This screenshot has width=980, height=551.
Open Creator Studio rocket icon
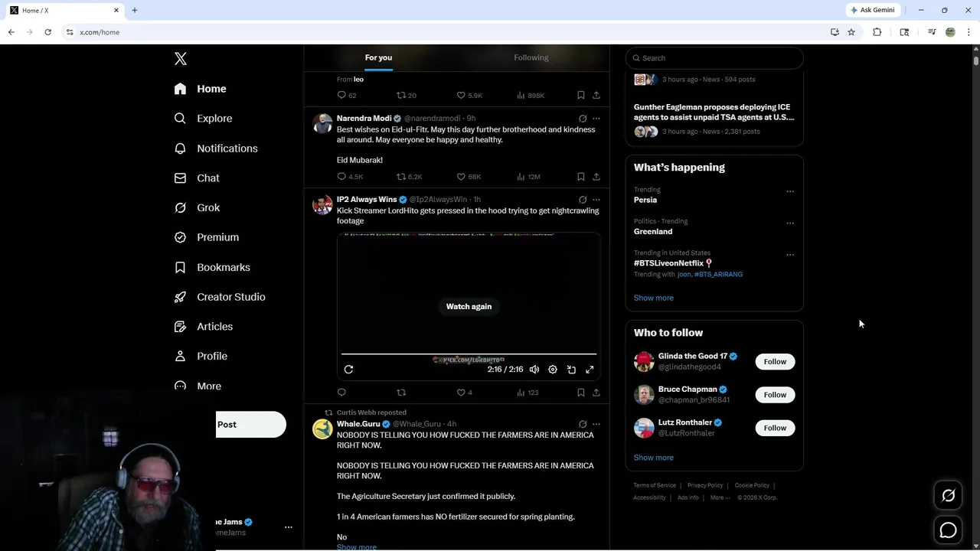click(180, 297)
